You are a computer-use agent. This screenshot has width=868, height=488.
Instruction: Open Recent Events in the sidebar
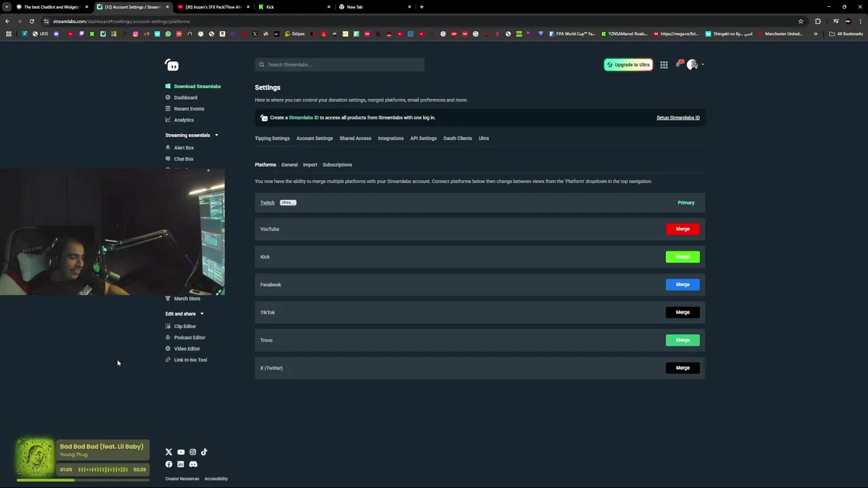(x=189, y=108)
